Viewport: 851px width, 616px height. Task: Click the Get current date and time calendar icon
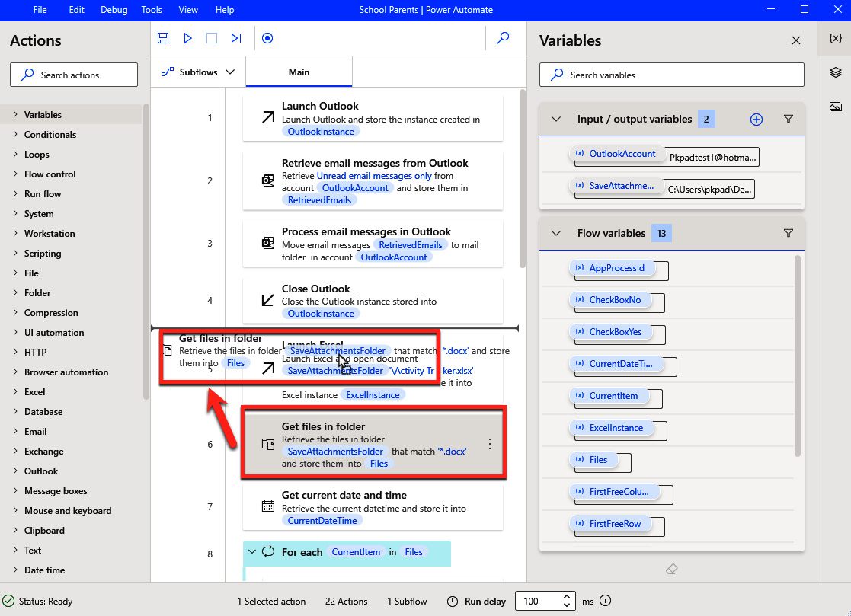pos(268,506)
